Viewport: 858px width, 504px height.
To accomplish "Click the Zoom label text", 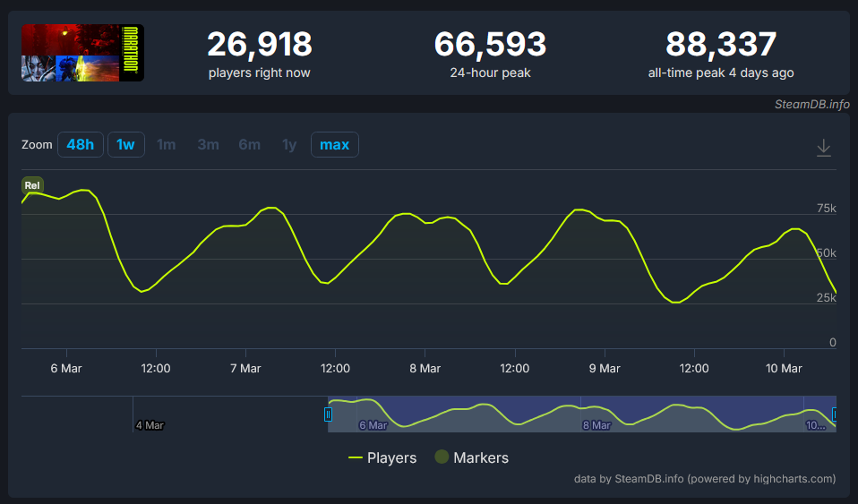I will (37, 144).
